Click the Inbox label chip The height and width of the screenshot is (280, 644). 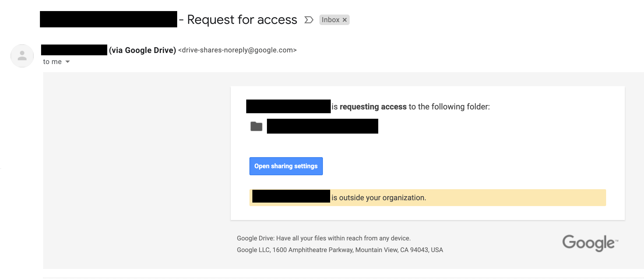click(x=330, y=20)
